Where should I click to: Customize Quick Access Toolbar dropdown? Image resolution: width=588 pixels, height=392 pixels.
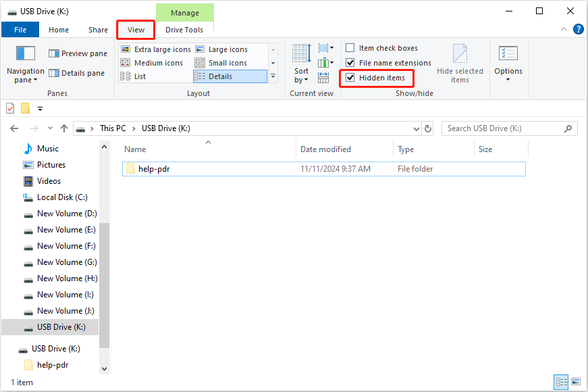40,109
